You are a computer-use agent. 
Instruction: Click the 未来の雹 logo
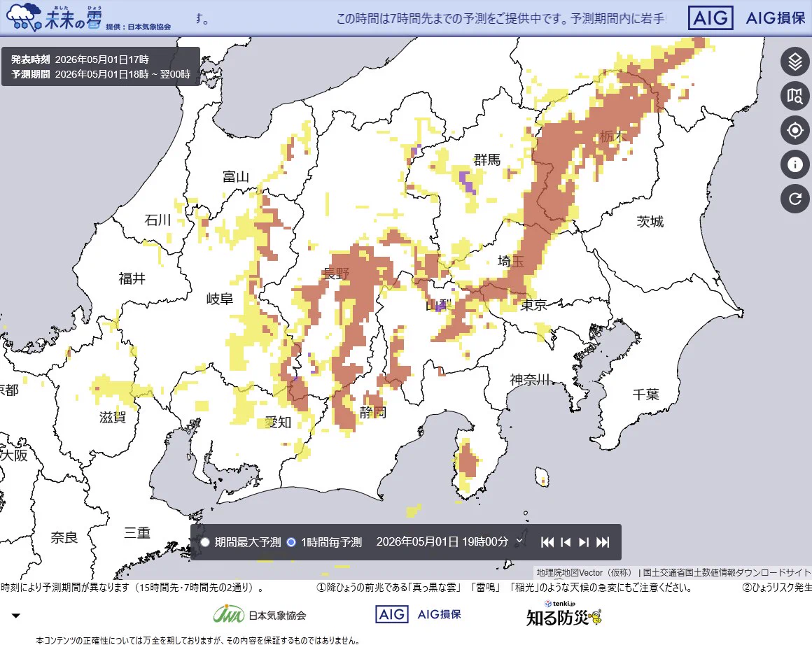coord(54,17)
